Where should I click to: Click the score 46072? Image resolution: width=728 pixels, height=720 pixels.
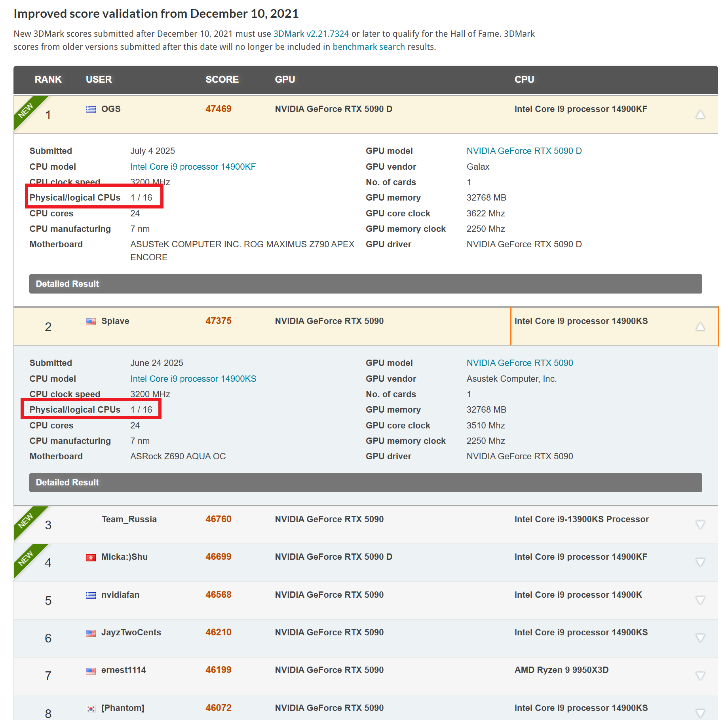[x=218, y=708]
